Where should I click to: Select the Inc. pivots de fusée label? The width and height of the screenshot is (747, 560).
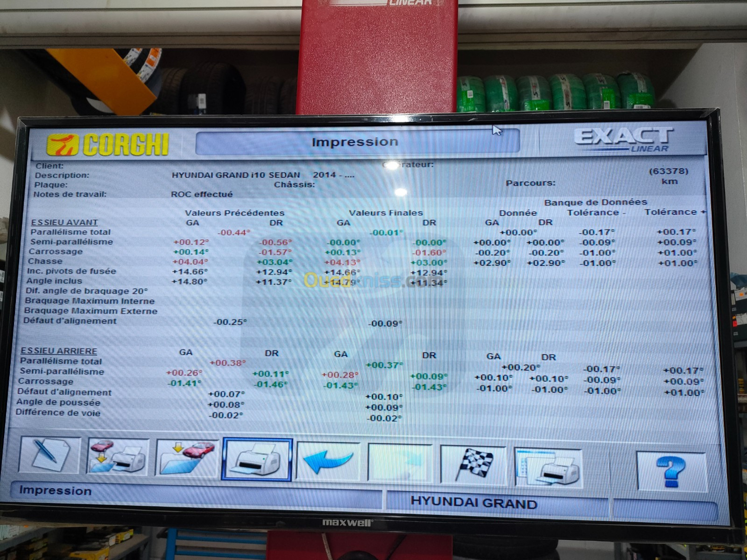coord(71,271)
